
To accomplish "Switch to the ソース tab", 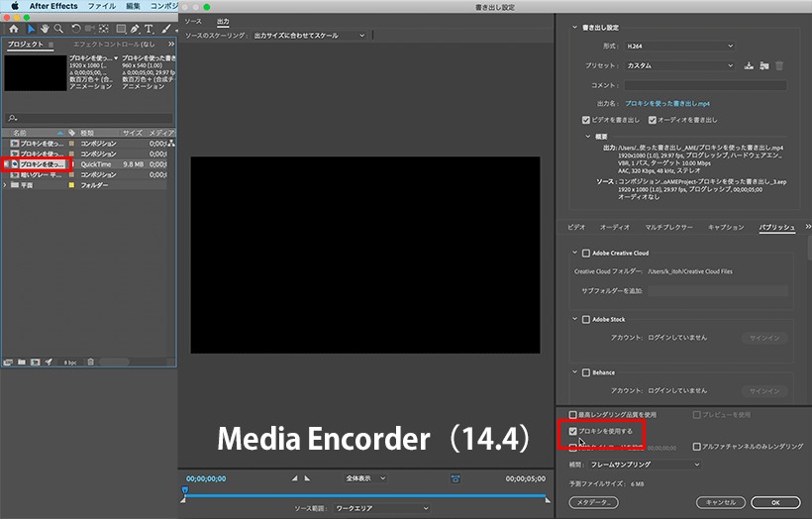I will pyautogui.click(x=193, y=21).
